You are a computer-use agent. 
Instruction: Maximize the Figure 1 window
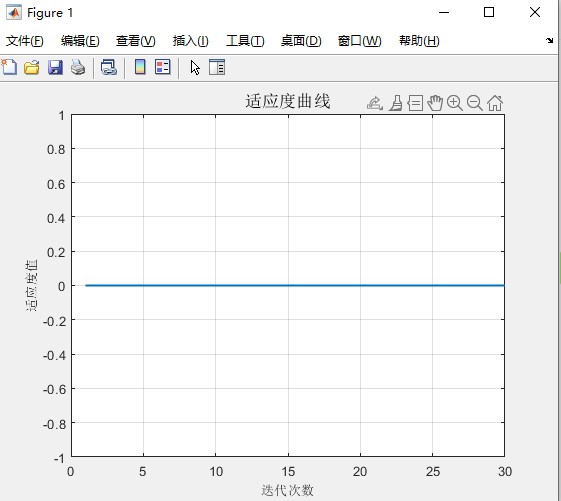[x=489, y=13]
